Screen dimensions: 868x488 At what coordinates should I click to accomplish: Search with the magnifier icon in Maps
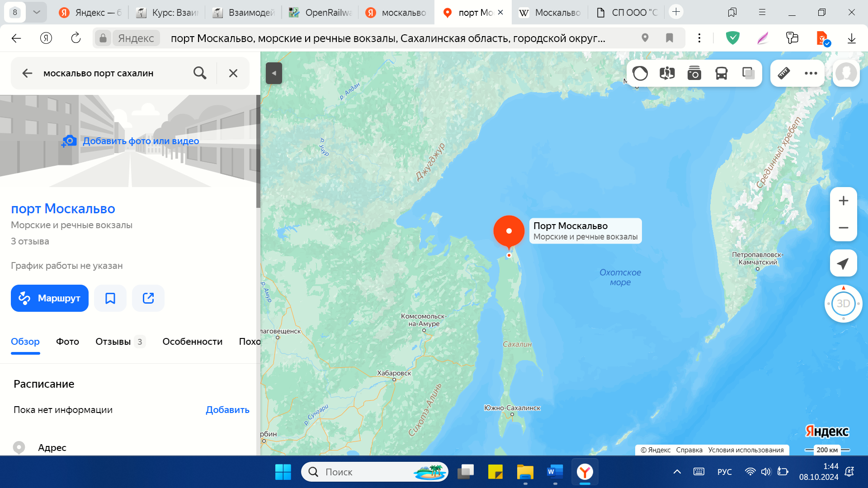(200, 73)
